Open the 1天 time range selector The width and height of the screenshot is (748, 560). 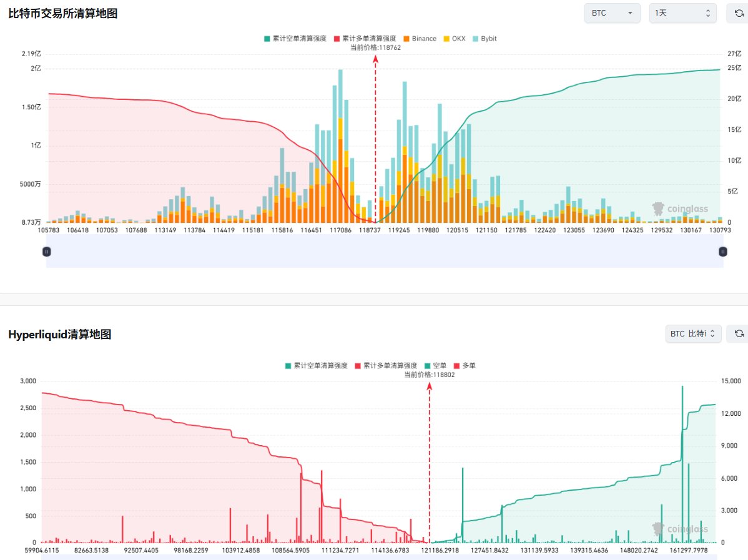coord(682,13)
